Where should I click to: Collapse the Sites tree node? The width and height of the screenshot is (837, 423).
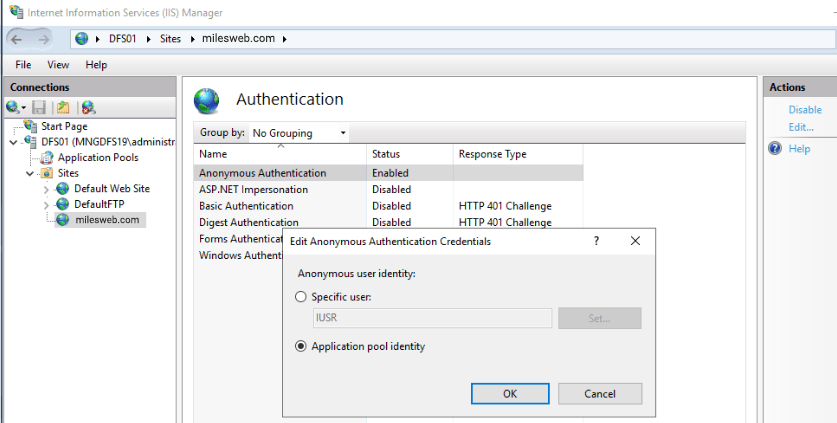(x=30, y=174)
